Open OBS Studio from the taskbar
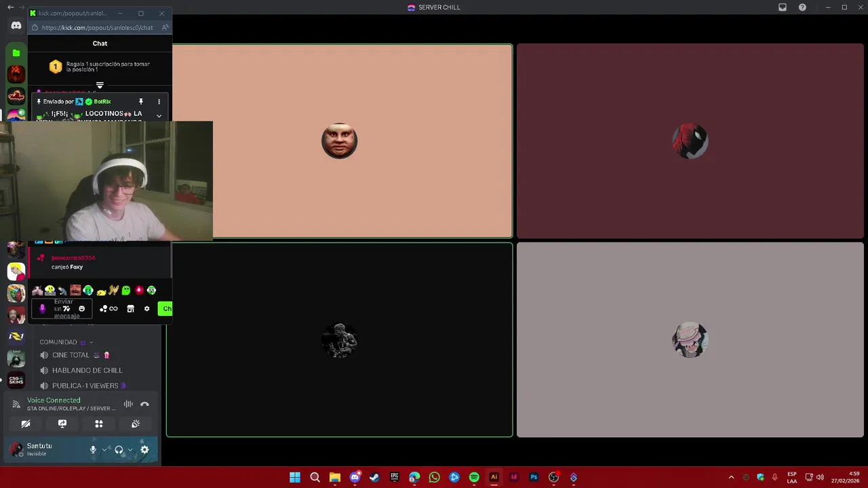 [x=553, y=477]
